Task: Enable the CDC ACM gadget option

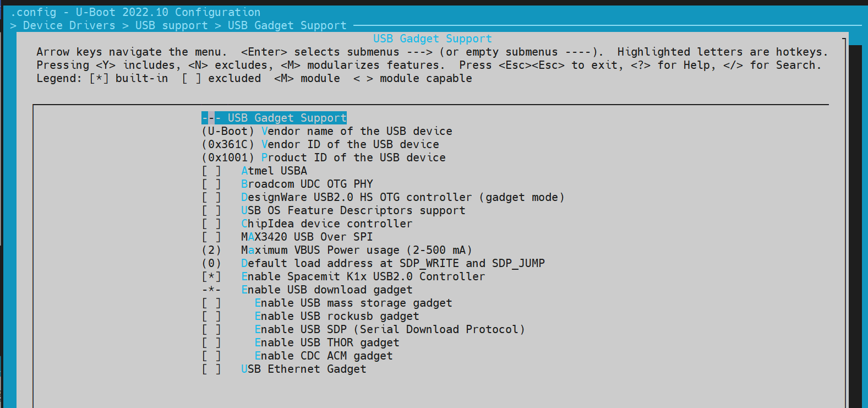Action: click(211, 356)
